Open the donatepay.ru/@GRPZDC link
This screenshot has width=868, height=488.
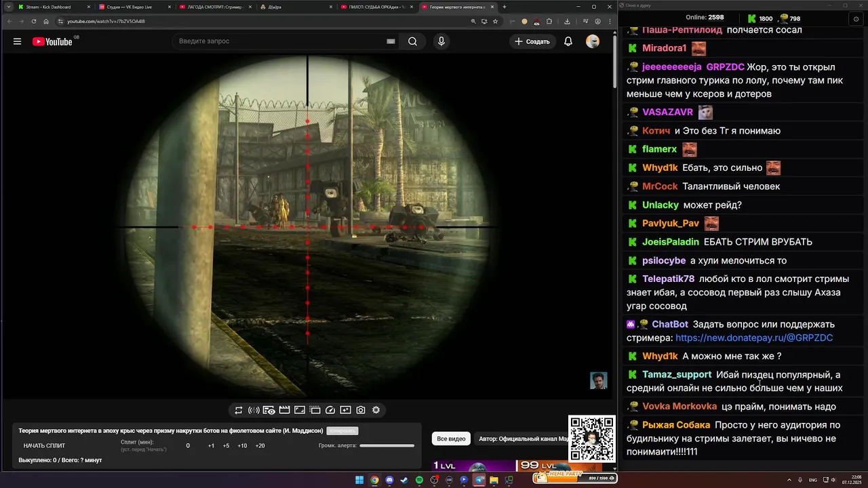[754, 338]
